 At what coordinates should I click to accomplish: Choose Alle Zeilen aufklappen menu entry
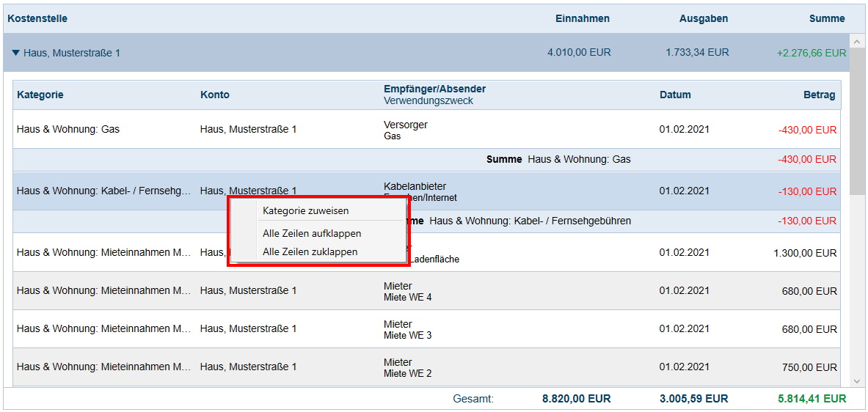(312, 233)
